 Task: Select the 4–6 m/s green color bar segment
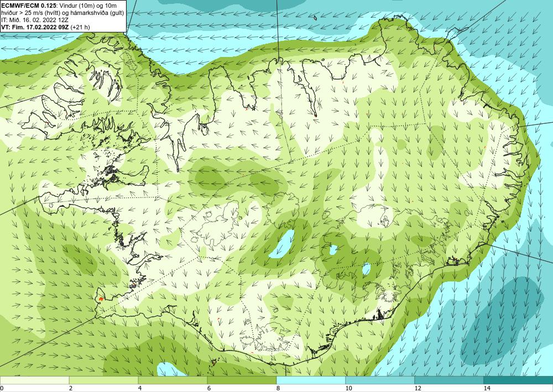[x=173, y=380]
